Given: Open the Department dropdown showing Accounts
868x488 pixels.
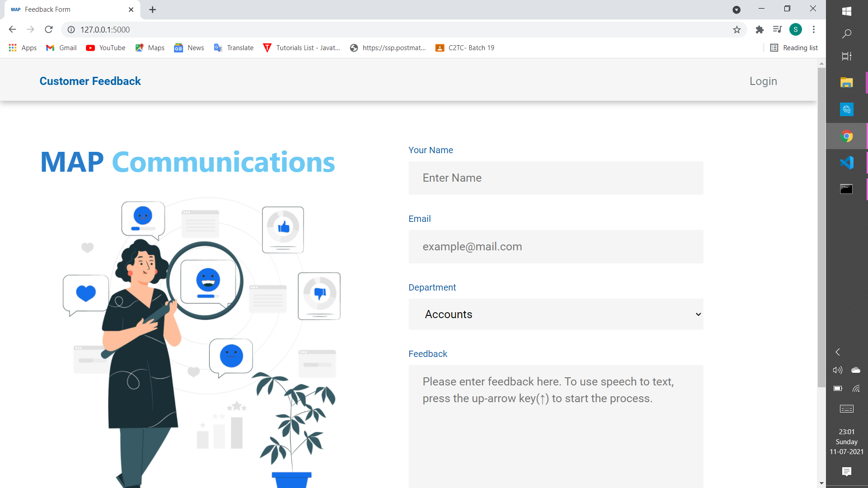Looking at the screenshot, I should tap(556, 314).
